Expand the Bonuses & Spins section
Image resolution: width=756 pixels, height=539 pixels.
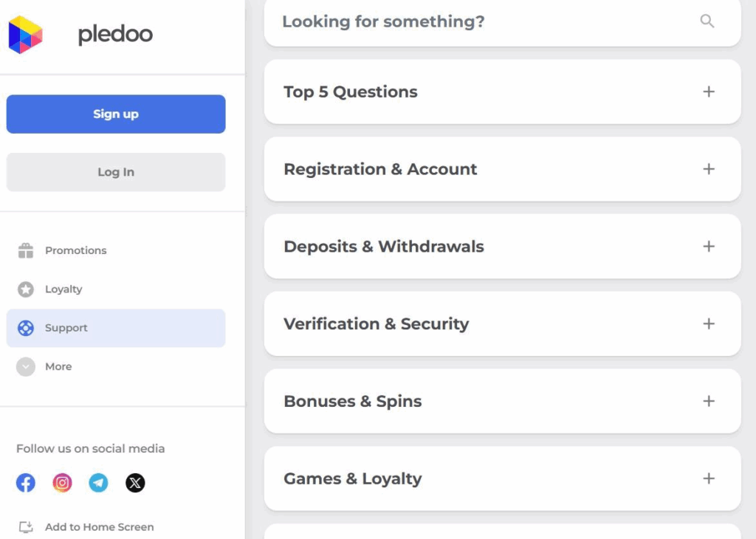coord(708,401)
